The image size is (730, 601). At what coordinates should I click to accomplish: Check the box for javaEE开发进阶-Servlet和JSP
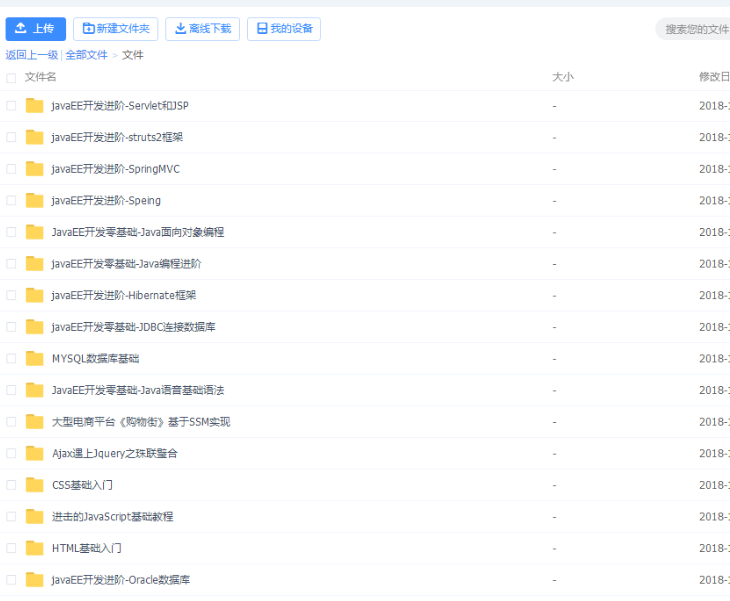point(11,106)
